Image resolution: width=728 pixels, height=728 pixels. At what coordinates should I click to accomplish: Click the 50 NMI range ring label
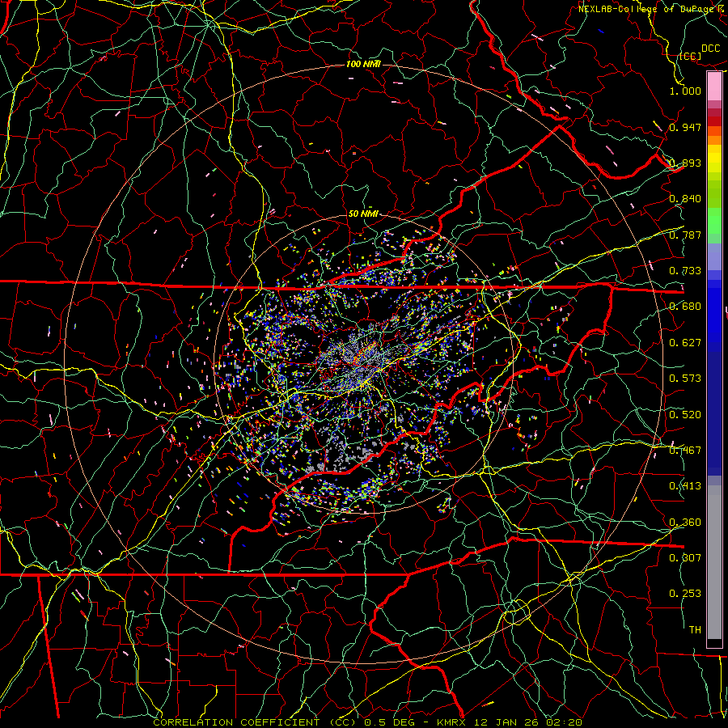pyautogui.click(x=363, y=214)
